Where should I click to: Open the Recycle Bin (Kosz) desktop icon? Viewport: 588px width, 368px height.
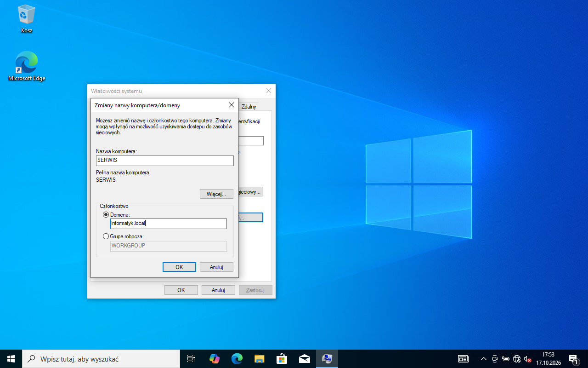[x=27, y=19]
